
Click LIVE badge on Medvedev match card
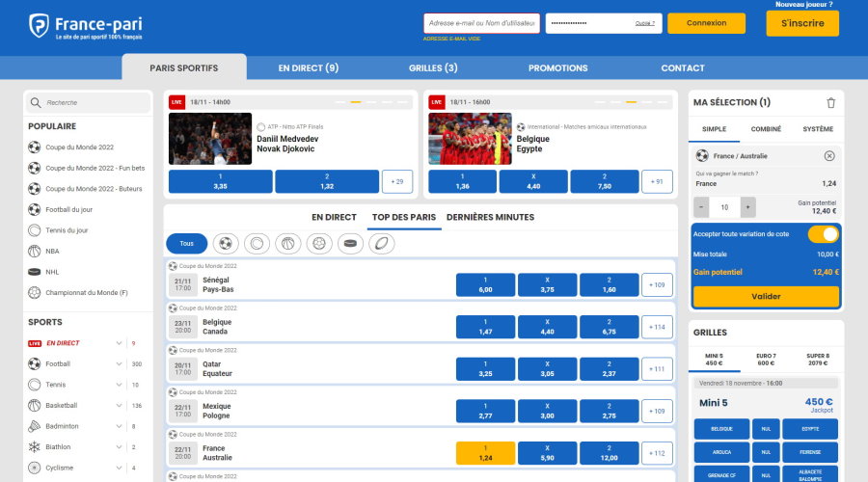coord(176,102)
